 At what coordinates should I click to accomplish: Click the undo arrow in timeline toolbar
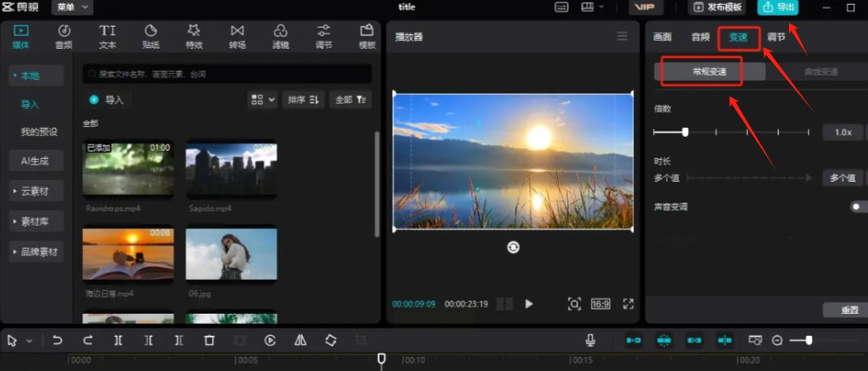point(57,341)
